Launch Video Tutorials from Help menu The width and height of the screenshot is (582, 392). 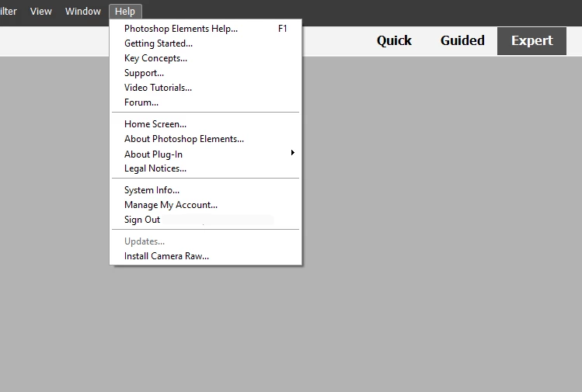[206, 88]
